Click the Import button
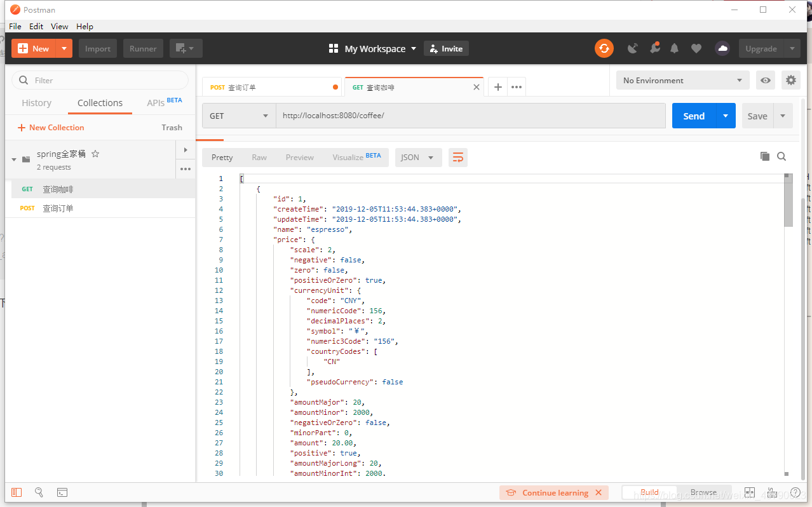Viewport: 812px width, 507px height. pos(98,48)
